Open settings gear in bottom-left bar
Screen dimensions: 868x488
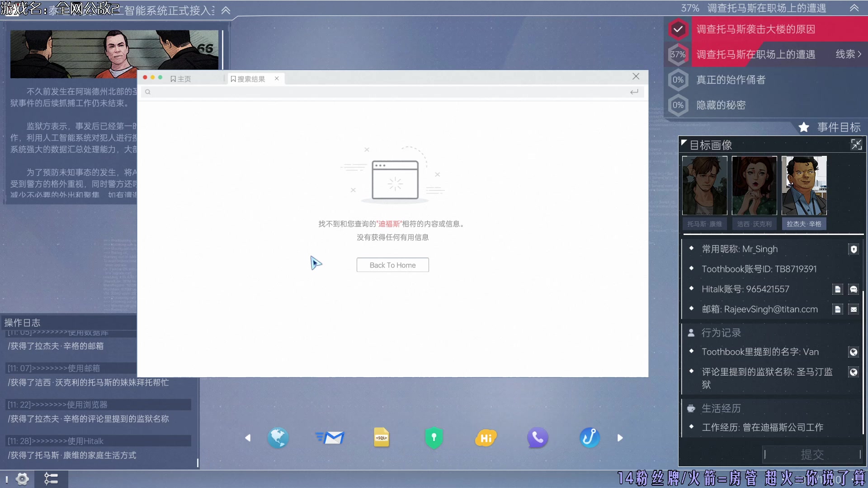22,479
